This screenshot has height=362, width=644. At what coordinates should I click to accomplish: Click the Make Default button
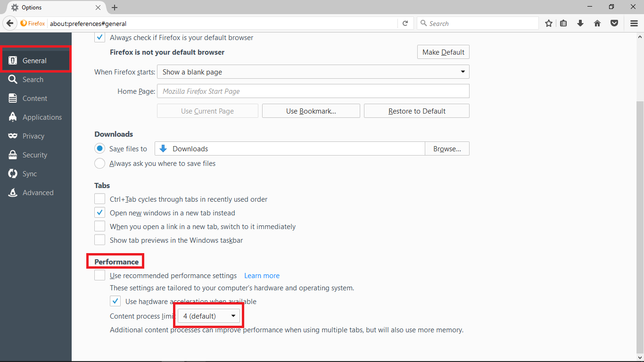click(443, 52)
